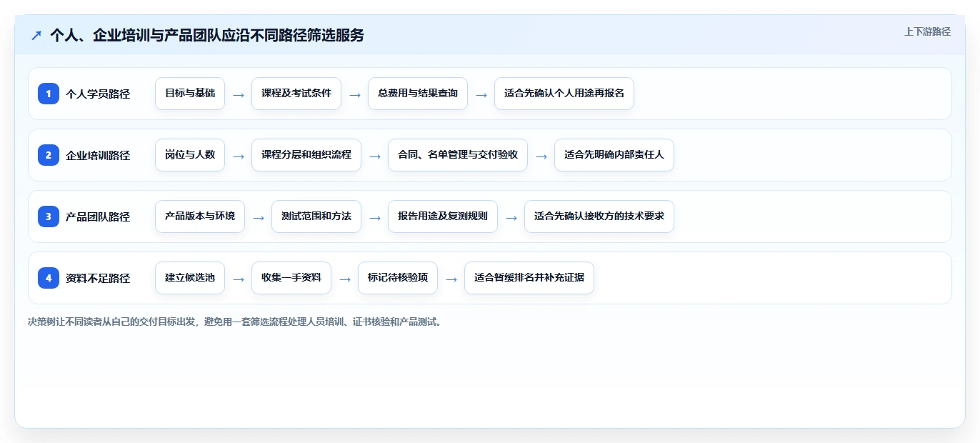980x443 pixels.
Task: Click the arrow after 目标与基础
Action: 239,94
